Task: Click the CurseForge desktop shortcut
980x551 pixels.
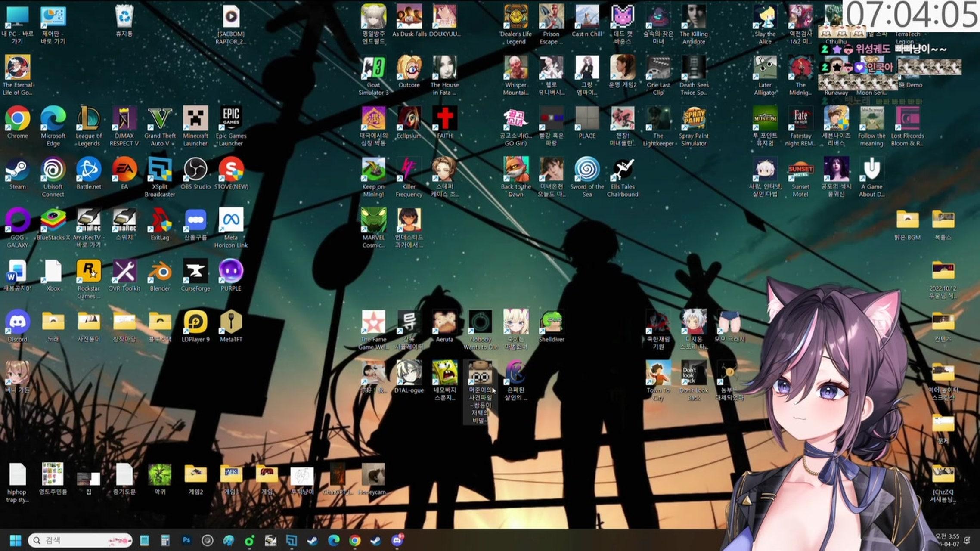Action: 195,272
